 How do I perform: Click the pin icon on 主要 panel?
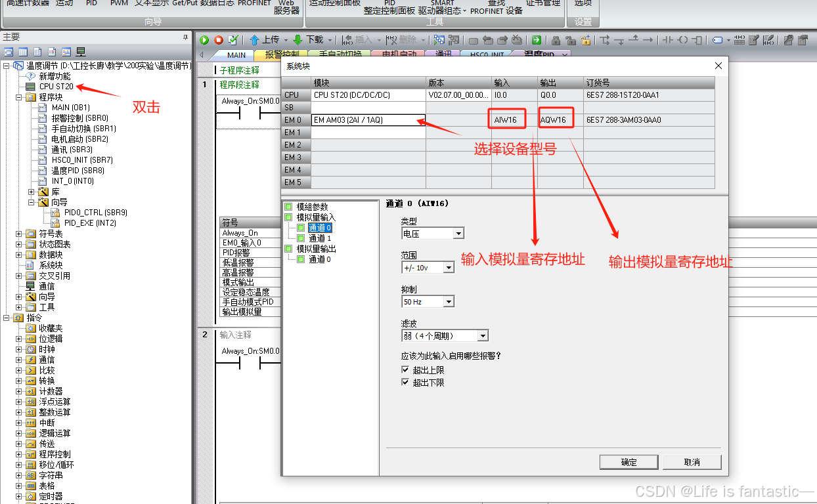click(185, 37)
